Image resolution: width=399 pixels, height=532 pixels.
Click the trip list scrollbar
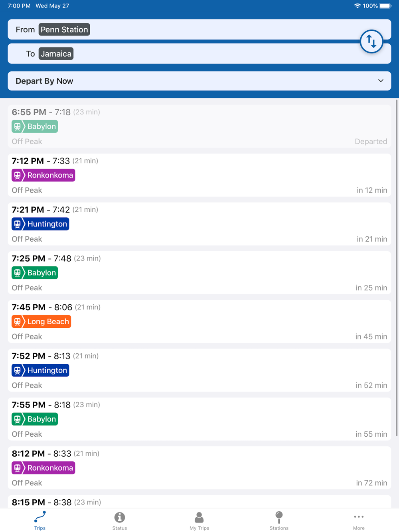pos(397,268)
